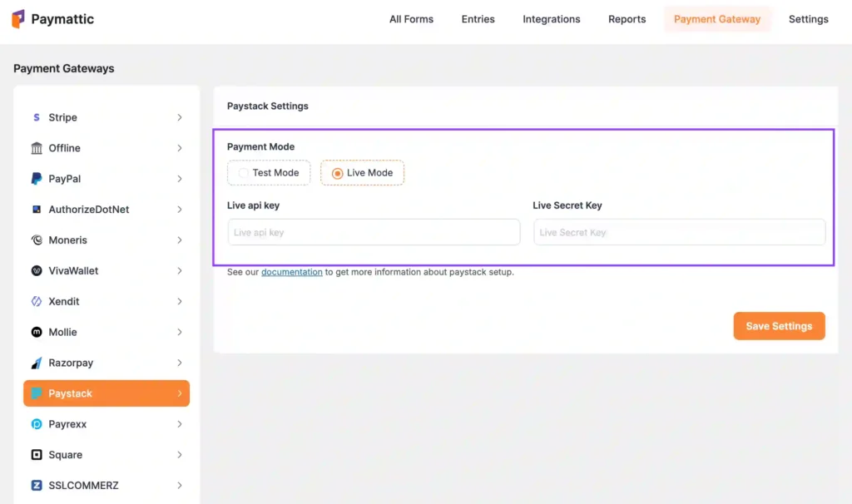852x504 pixels.
Task: Click the Razorpay icon
Action: (x=37, y=363)
